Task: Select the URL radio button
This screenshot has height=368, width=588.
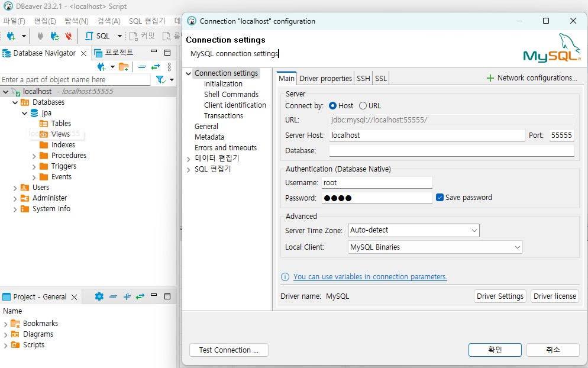Action: coord(363,106)
